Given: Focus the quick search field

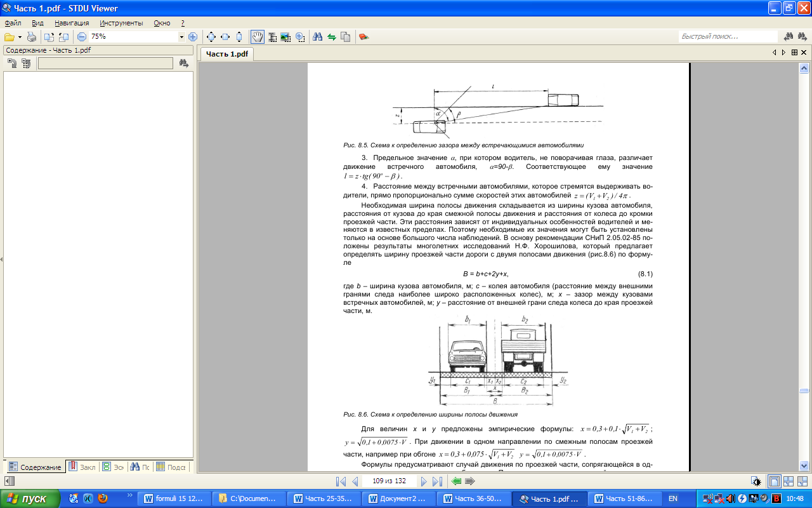Looking at the screenshot, I should point(728,37).
